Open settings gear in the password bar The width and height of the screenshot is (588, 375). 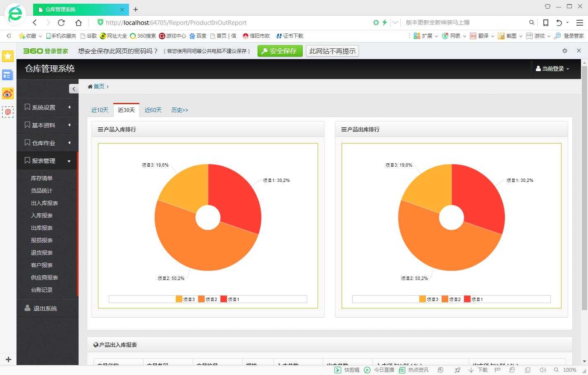(x=565, y=50)
